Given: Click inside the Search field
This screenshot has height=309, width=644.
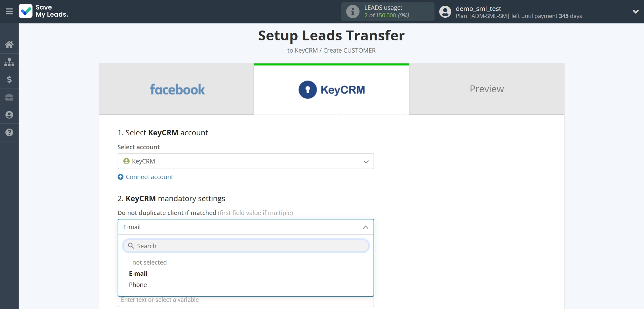Looking at the screenshot, I should click(x=246, y=246).
